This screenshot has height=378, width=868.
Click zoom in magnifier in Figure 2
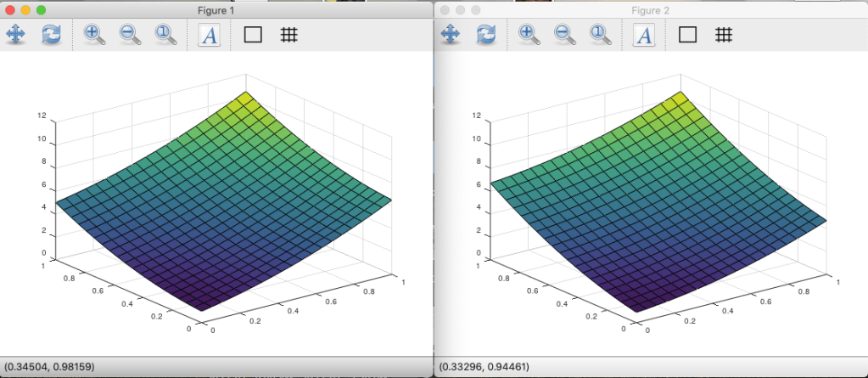click(x=529, y=35)
